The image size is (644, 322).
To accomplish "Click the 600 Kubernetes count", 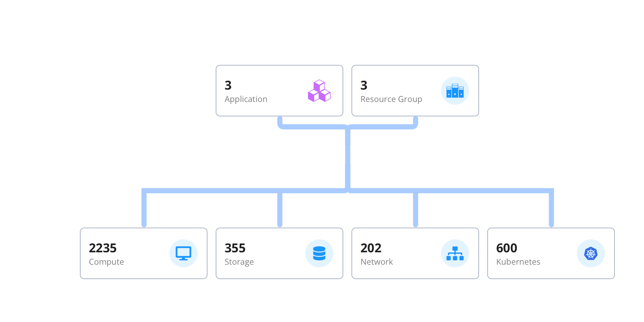I will [506, 248].
